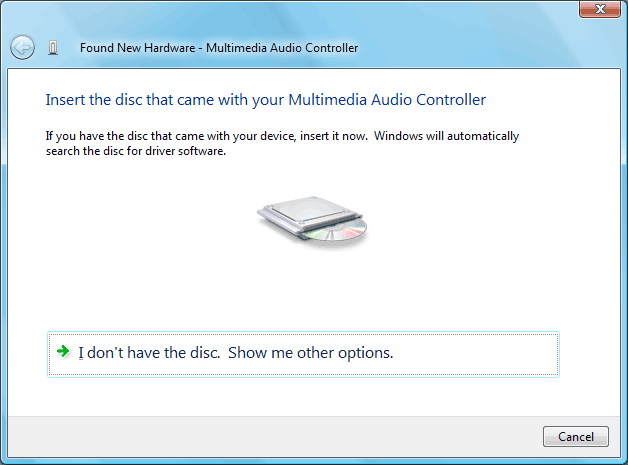628x465 pixels.
Task: Choose I don't have the disc option
Action: 303,354
